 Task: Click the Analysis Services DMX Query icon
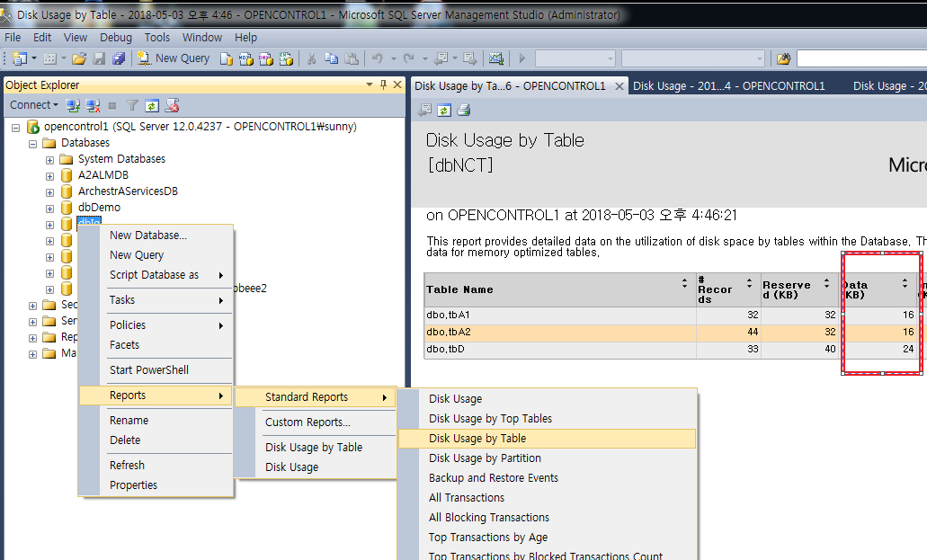(266, 58)
